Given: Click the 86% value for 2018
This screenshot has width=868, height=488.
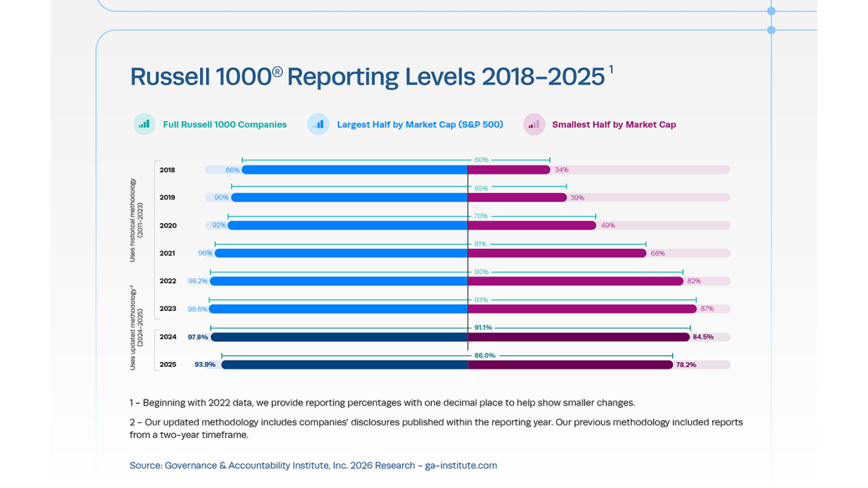Looking at the screenshot, I should pos(233,170).
